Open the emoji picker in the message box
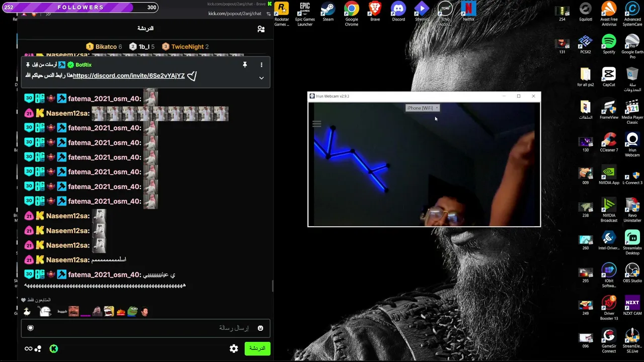This screenshot has width=644, height=362. coord(260,328)
